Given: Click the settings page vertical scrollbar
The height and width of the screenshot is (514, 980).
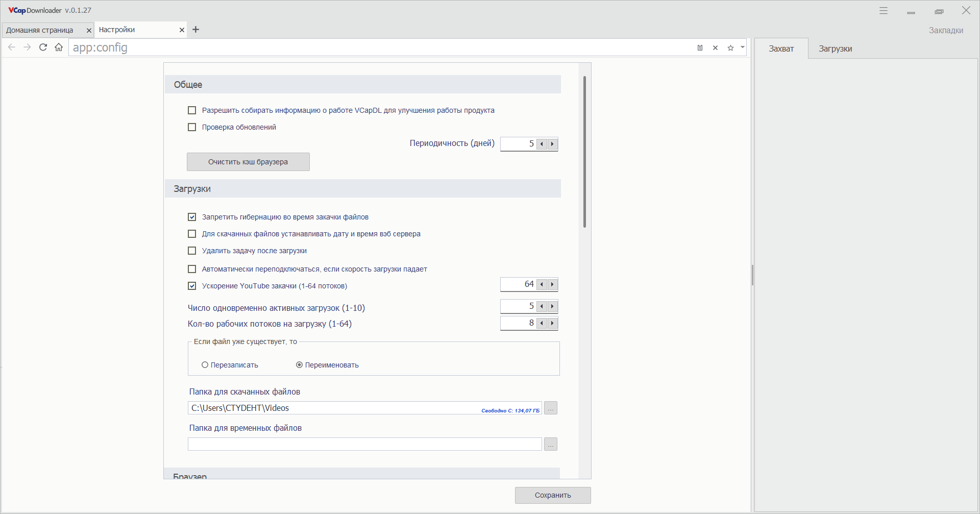Looking at the screenshot, I should [x=584, y=152].
